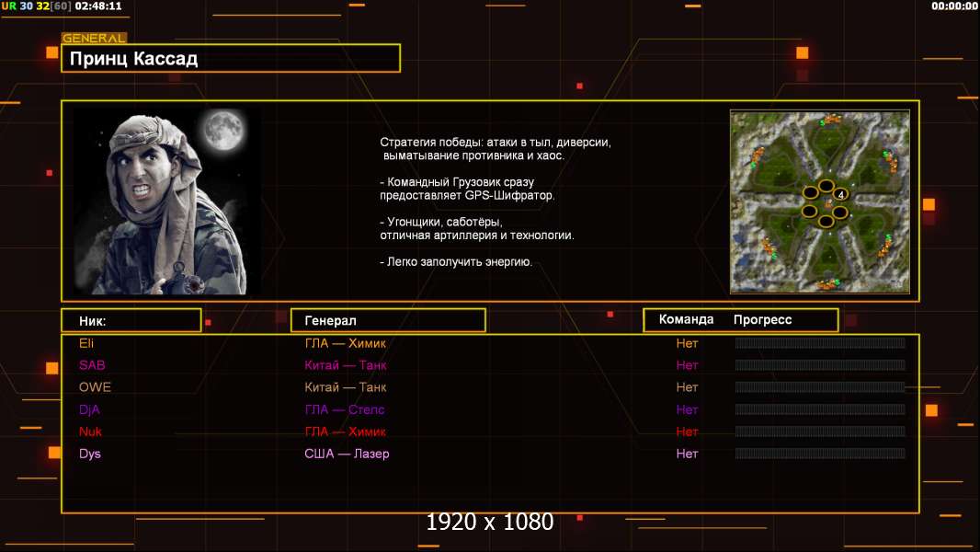Select the Принц Кассад title field
The height and width of the screenshot is (552, 980).
click(231, 59)
